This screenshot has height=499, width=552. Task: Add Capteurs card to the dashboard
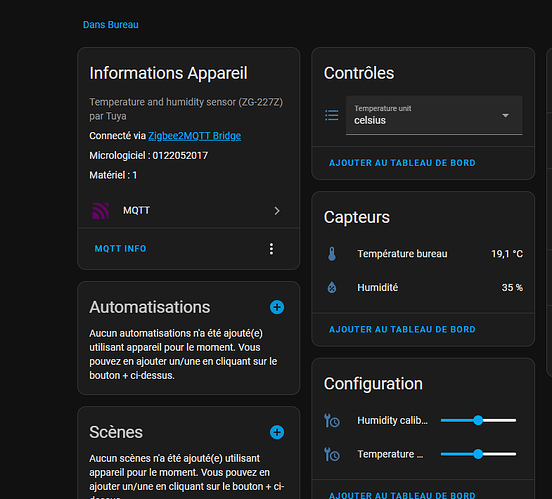(x=402, y=330)
